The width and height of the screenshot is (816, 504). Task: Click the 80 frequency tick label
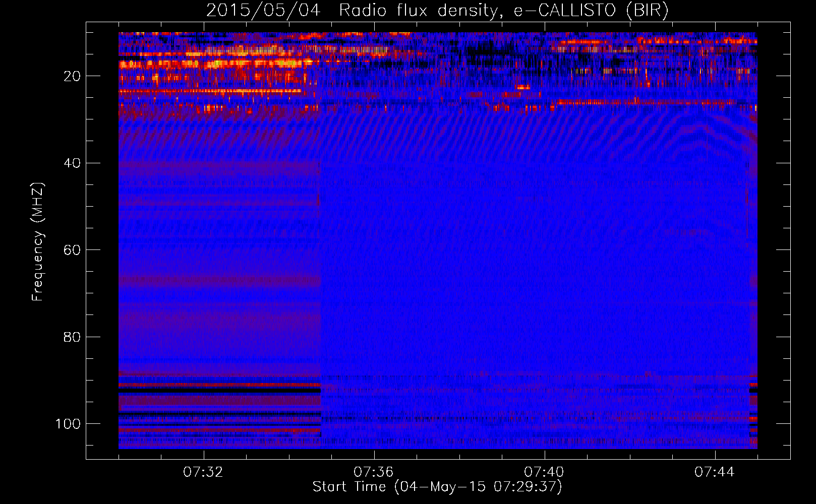72,337
